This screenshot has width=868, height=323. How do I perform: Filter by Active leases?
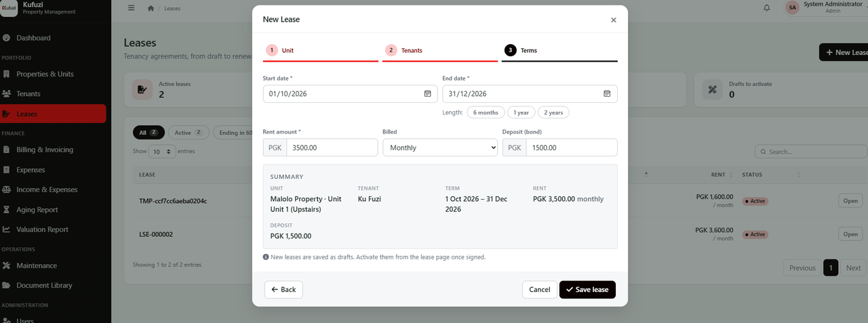(189, 133)
